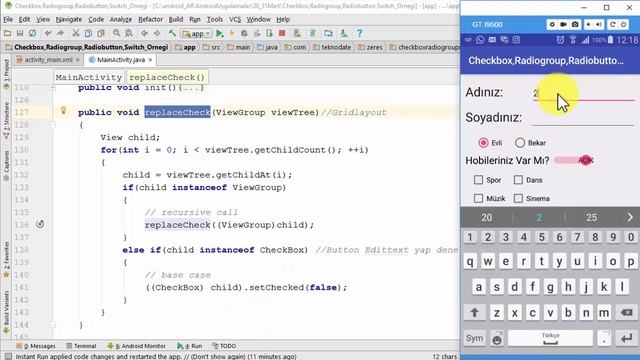Tap the 20 keyboard suggestion
640x360 pixels.
tap(487, 217)
